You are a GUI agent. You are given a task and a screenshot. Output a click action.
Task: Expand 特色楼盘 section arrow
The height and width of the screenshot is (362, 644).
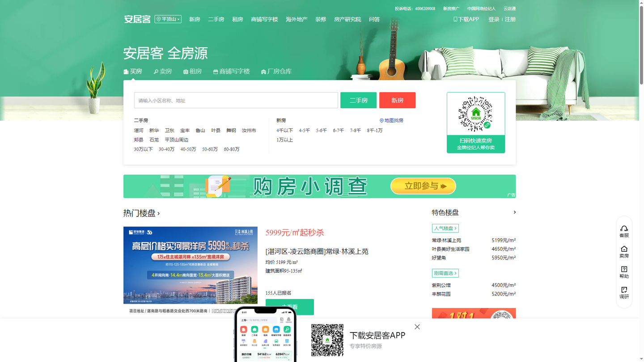[514, 212]
